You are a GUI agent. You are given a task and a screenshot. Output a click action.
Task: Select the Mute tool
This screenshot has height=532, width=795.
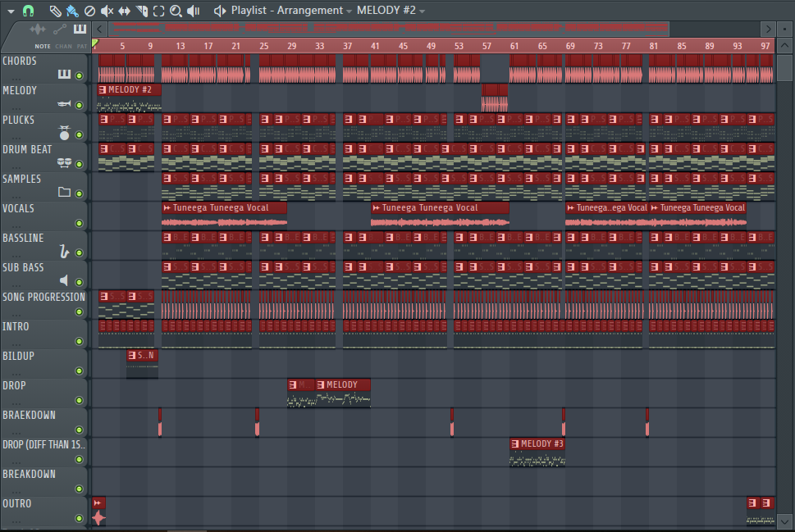(x=107, y=11)
